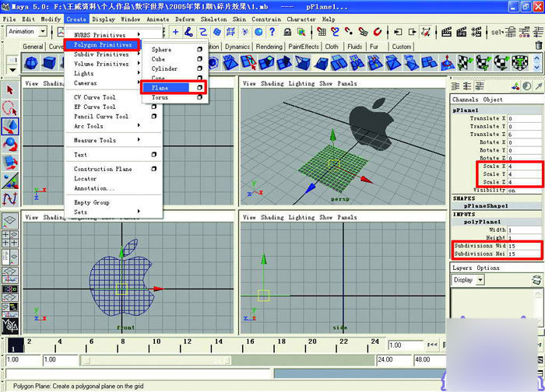This screenshot has height=392, width=545.
Task: Open Torus options box
Action: coord(199,97)
